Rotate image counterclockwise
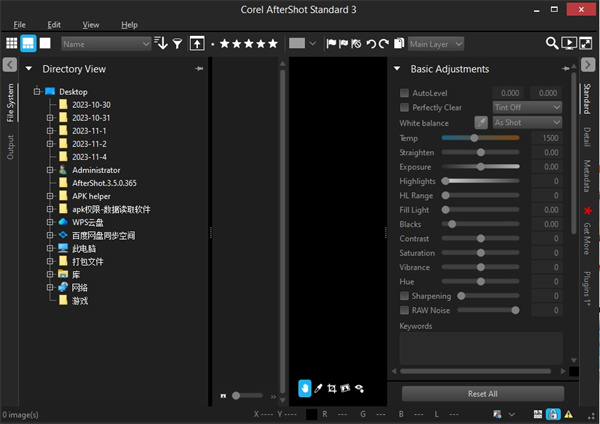This screenshot has height=424, width=600. click(x=371, y=44)
